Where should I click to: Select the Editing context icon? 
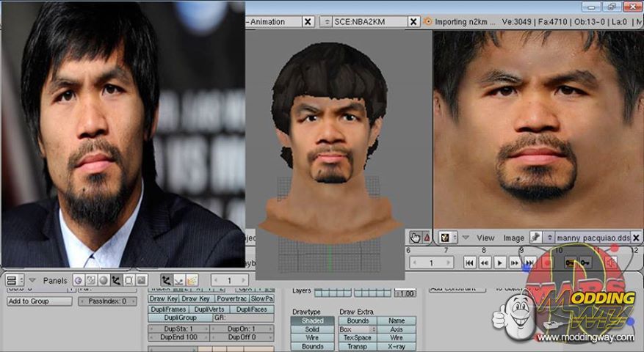point(129,280)
